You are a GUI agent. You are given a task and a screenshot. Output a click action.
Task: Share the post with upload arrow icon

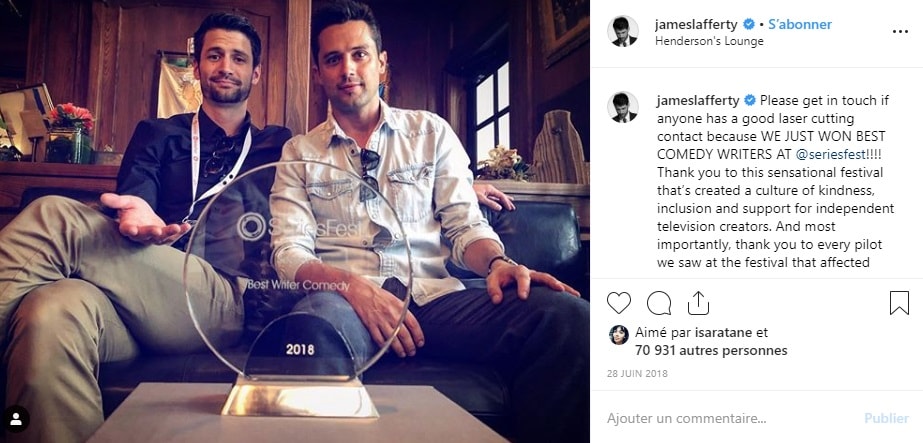pyautogui.click(x=698, y=303)
